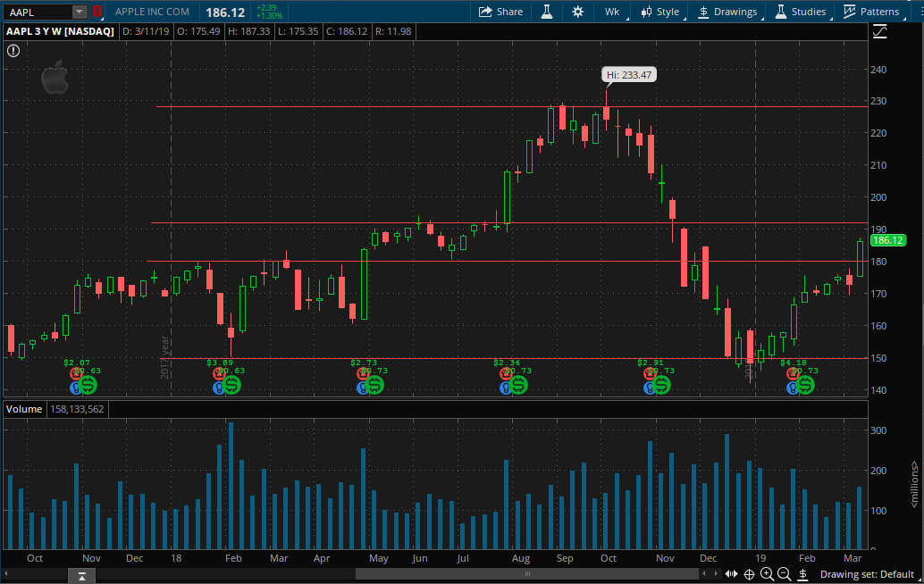Click the C: 186.12 close value
This screenshot has height=584, width=924.
point(349,32)
